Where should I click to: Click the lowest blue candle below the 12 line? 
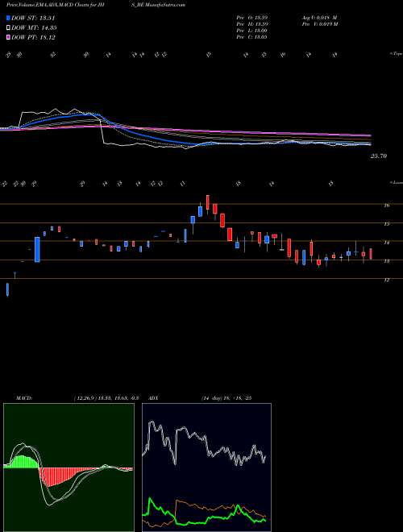coord(7,290)
